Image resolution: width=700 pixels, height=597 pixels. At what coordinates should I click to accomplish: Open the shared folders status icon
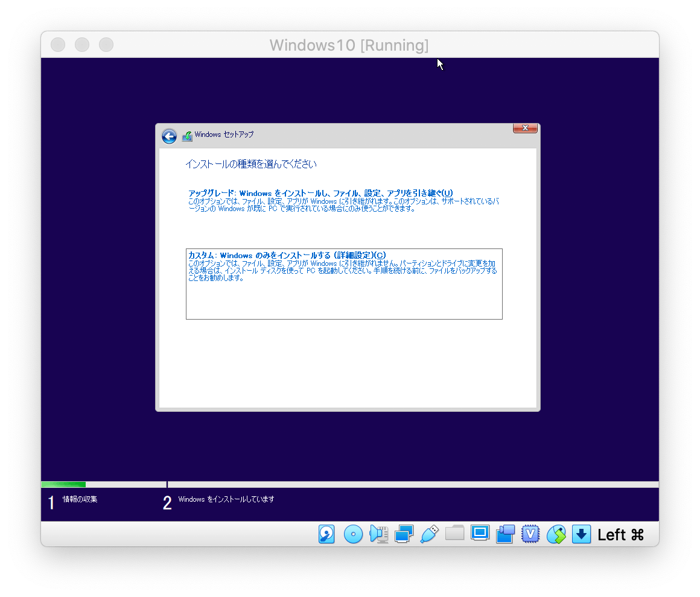coord(454,534)
